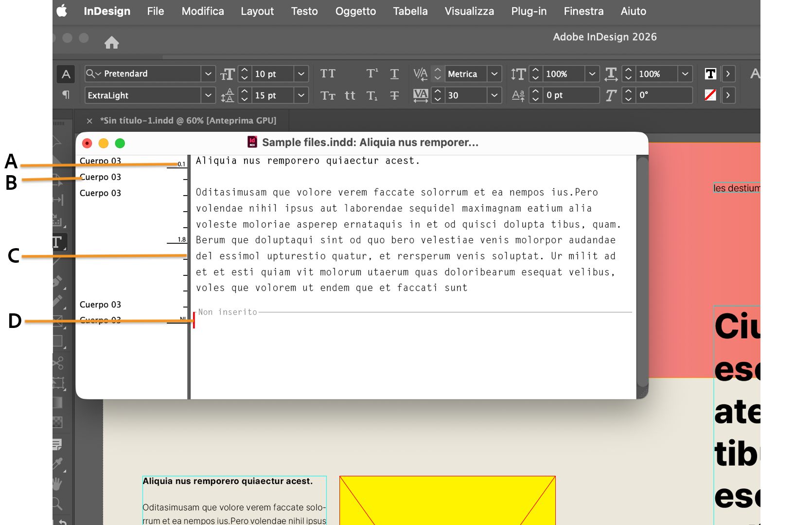Switch to Paragraph Formatting Controls pilcrow
This screenshot has width=812, height=525.
66,95
